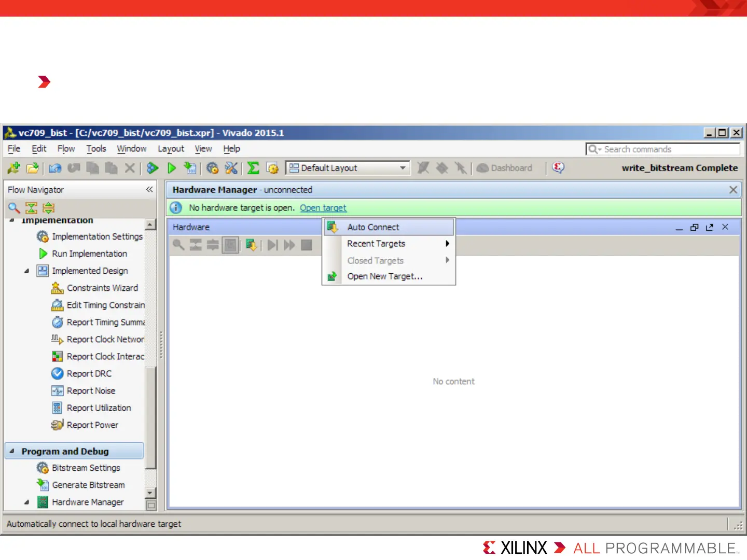Click the sigma Reports icon in toolbar
Screen dimensions: 747x560
point(253,168)
